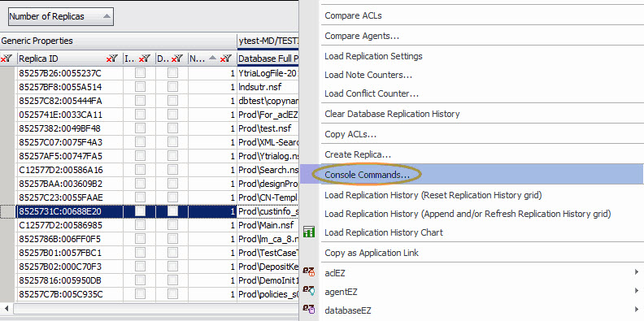Expand the databaseEZ submenu arrow

(x=636, y=310)
